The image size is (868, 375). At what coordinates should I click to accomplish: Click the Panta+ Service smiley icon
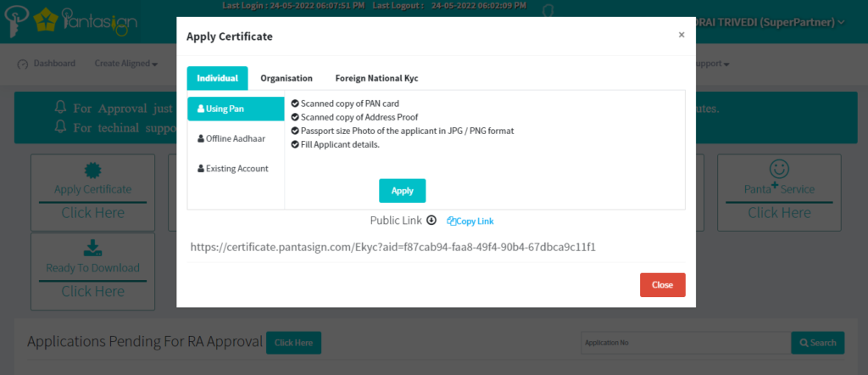(780, 169)
